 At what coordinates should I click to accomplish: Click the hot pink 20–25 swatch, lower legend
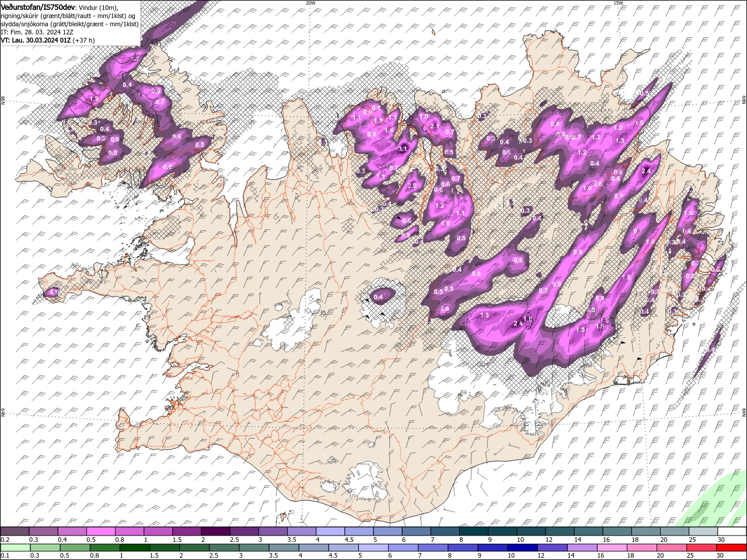click(x=672, y=548)
